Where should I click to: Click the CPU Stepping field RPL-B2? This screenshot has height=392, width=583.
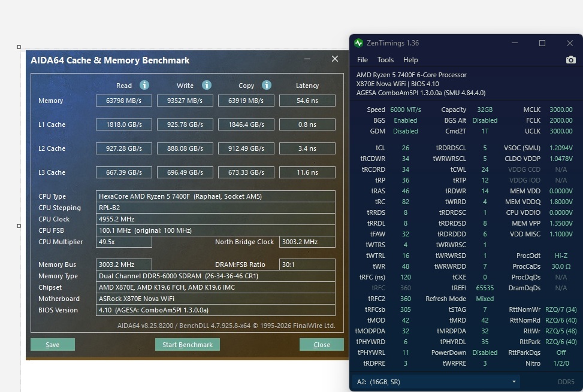216,208
